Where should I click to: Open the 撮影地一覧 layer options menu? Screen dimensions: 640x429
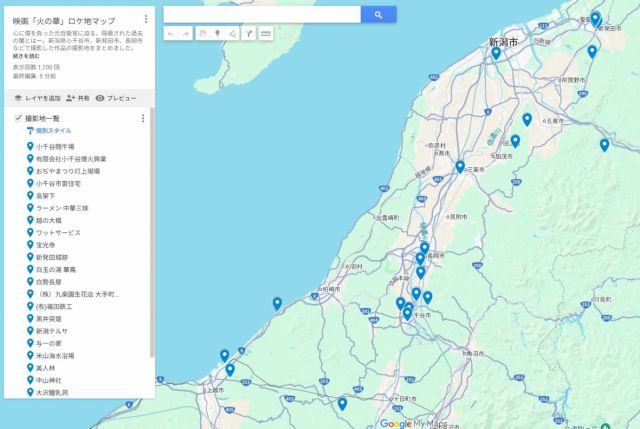click(x=143, y=118)
